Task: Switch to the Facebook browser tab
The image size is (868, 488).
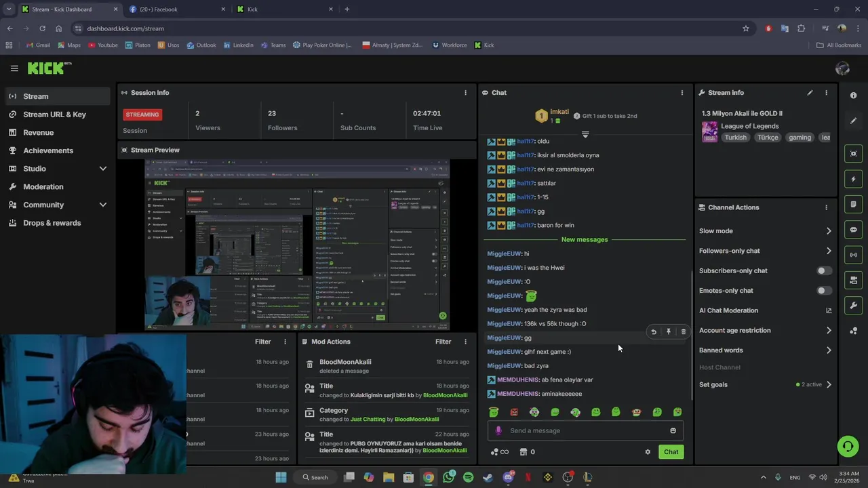Action: pos(176,9)
